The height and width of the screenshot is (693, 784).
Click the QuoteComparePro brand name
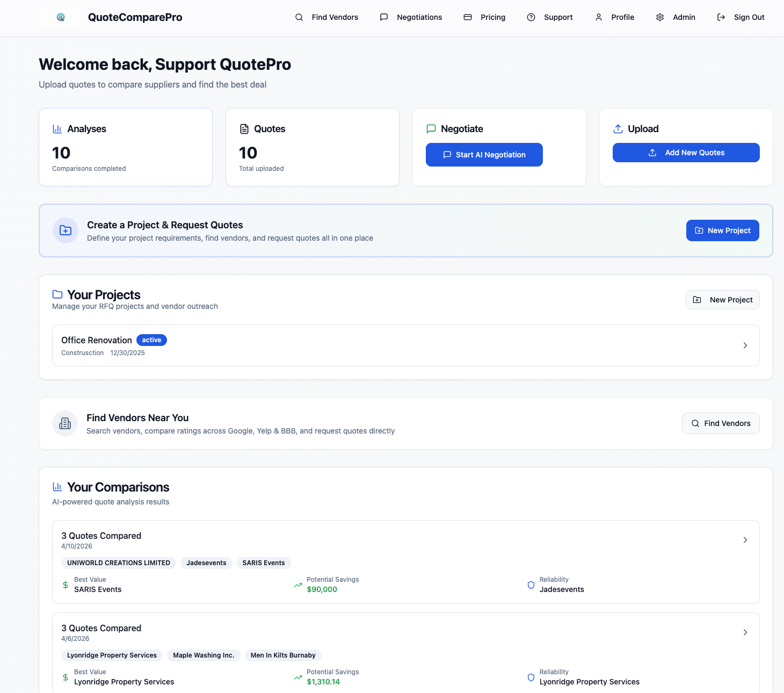point(135,17)
